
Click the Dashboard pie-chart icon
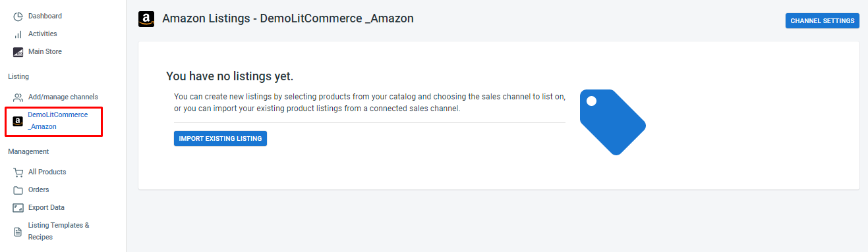(x=18, y=16)
